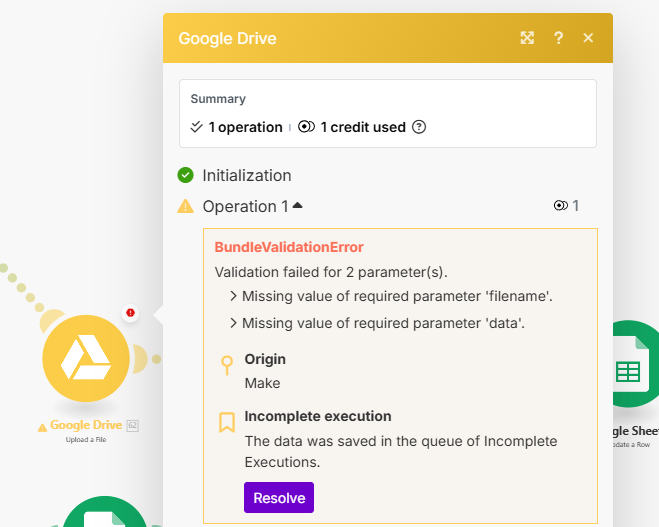Click the red error badge on Google Drive module
659x527 pixels.
click(130, 313)
